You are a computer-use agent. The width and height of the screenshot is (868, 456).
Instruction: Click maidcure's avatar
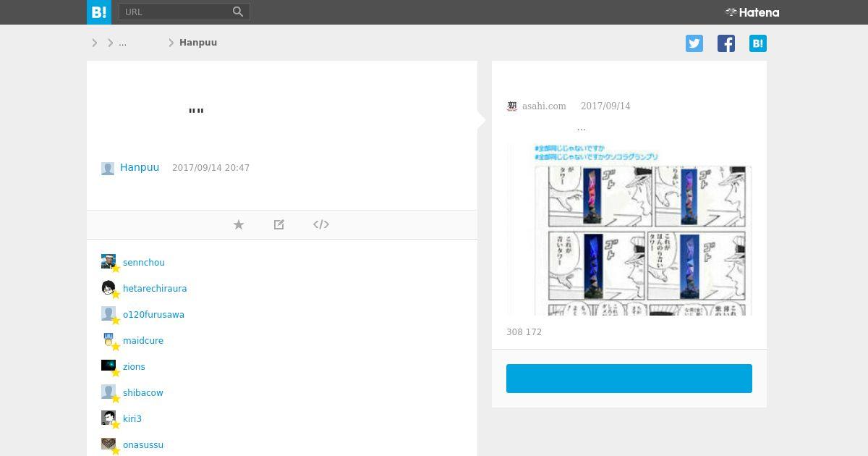tap(109, 340)
